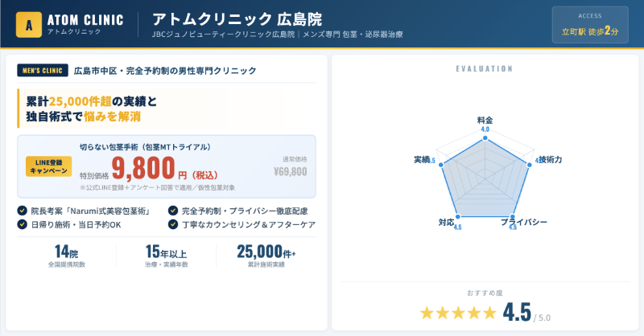Viewport: 644px width, 336px height.
Task: Click the five gold rating stars
Action: (458, 313)
